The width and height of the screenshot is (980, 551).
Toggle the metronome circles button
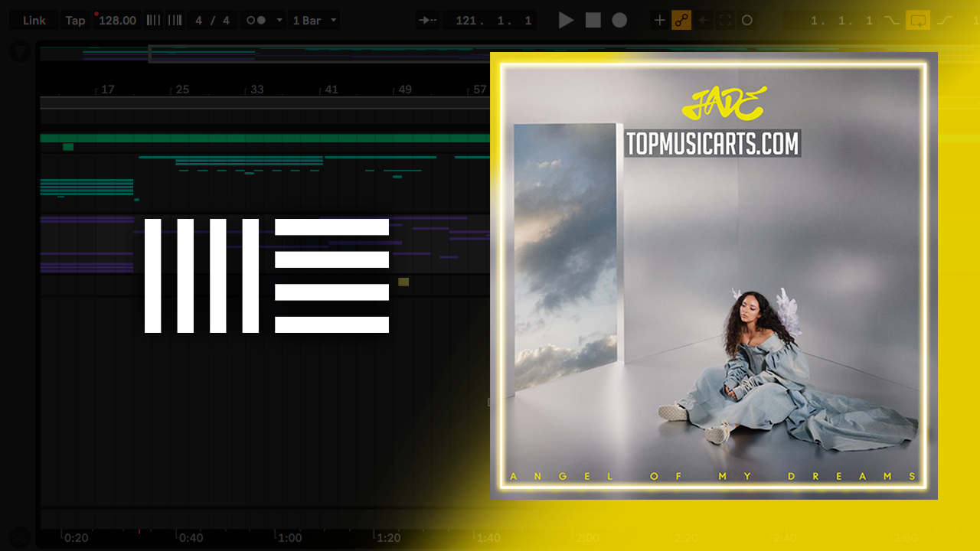pyautogui.click(x=256, y=21)
